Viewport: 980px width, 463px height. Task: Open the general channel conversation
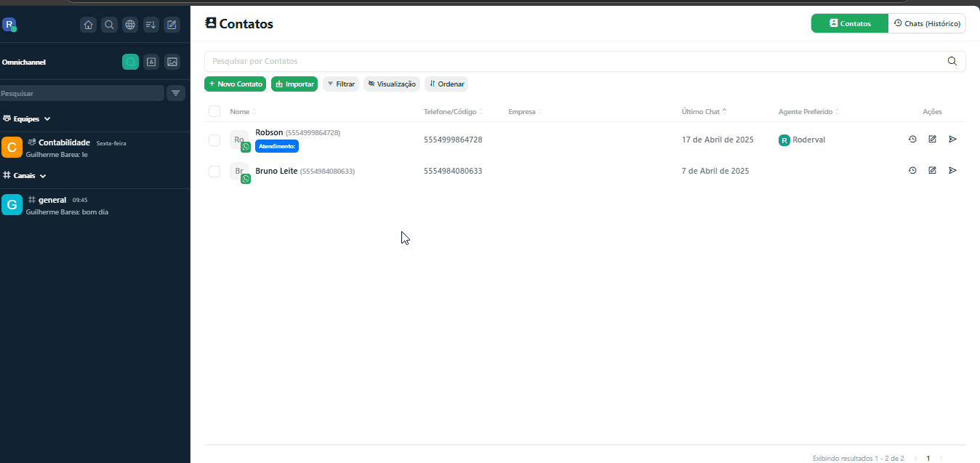tap(95, 205)
